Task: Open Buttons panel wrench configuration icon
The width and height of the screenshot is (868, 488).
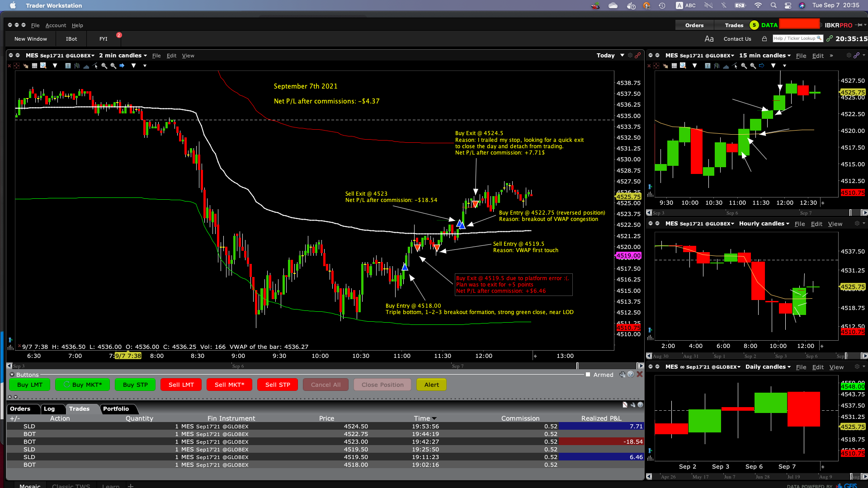Action: [623, 375]
